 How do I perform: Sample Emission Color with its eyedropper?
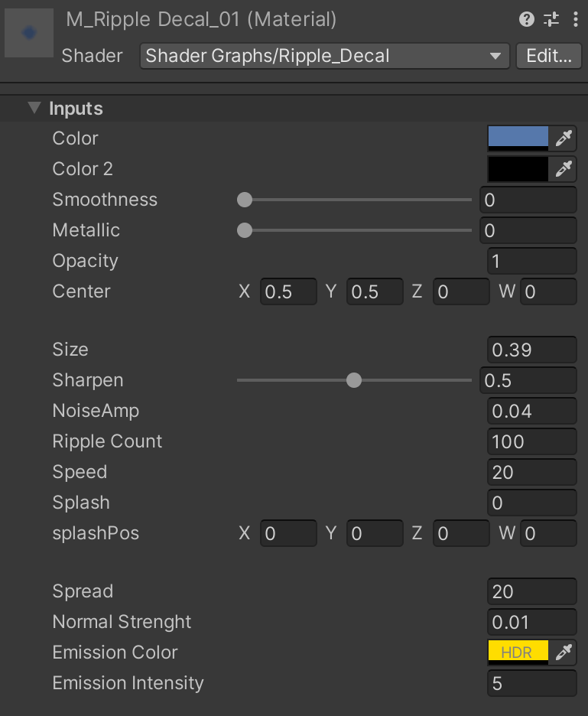click(564, 652)
